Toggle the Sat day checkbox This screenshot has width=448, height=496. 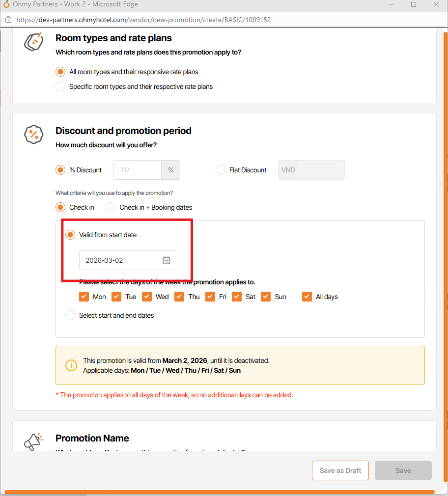pos(237,297)
